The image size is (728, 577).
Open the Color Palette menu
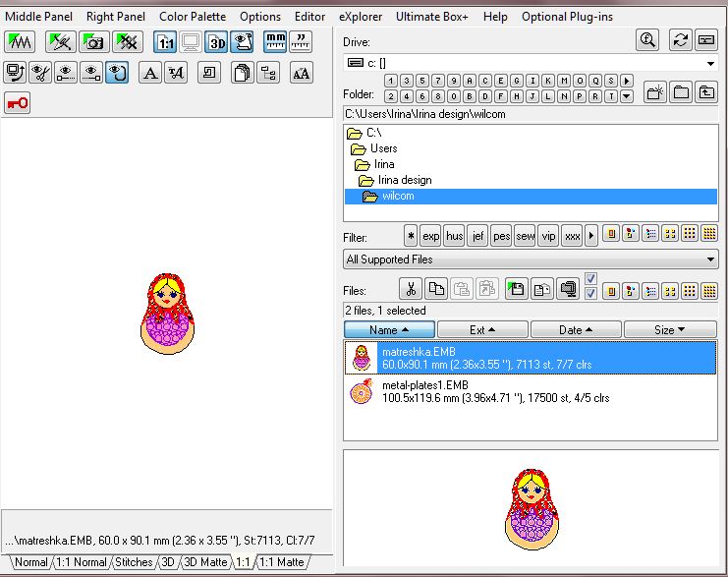[193, 17]
